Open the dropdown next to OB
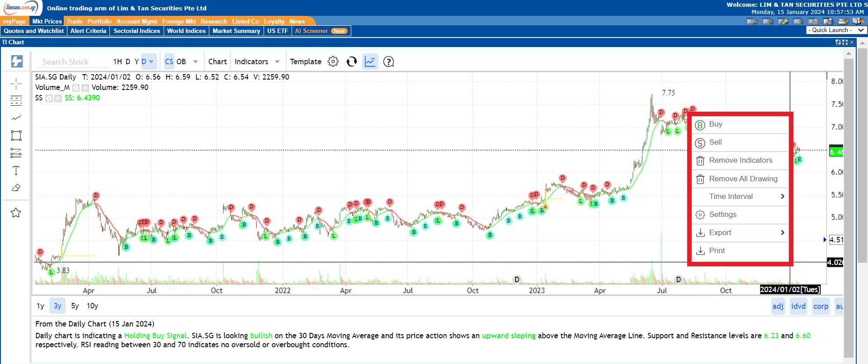 (196, 61)
